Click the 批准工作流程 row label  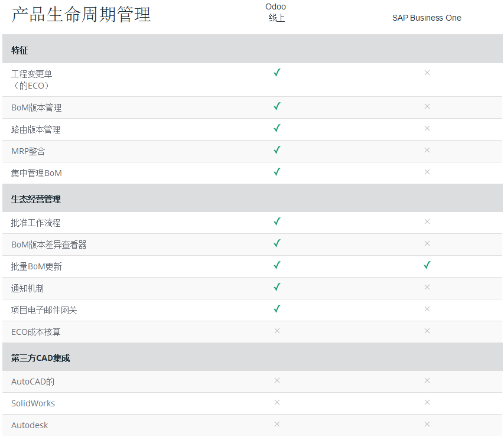[35, 223]
